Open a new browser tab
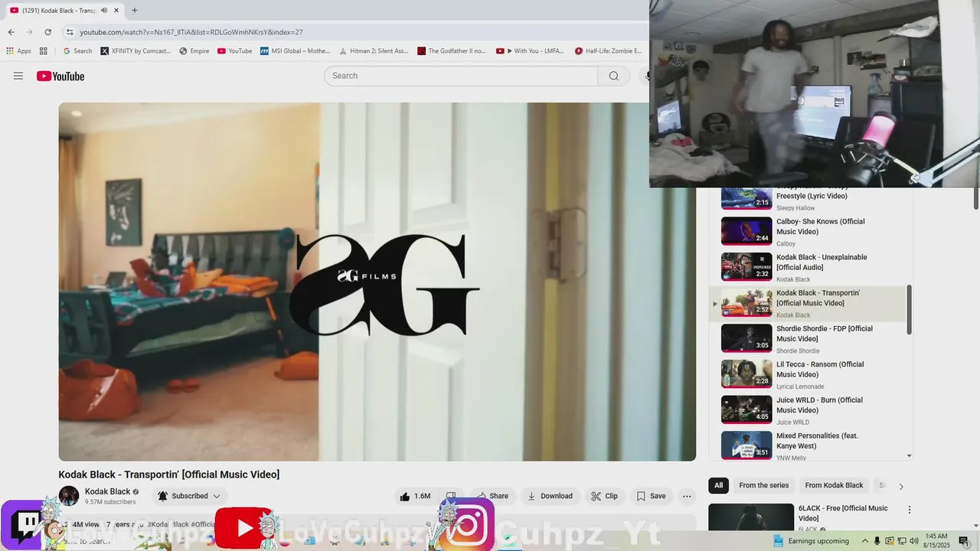Image resolution: width=980 pixels, height=551 pixels. [135, 11]
